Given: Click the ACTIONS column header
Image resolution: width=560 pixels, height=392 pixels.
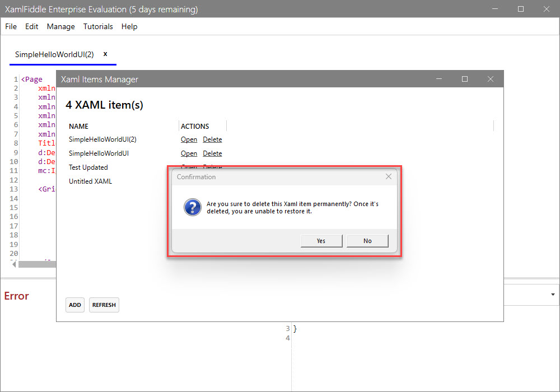Looking at the screenshot, I should (x=195, y=127).
